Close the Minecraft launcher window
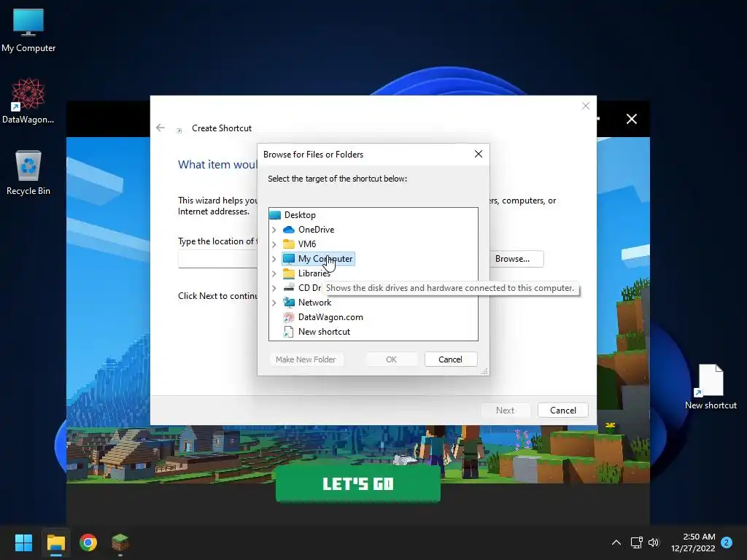The height and width of the screenshot is (560, 747). (x=631, y=119)
